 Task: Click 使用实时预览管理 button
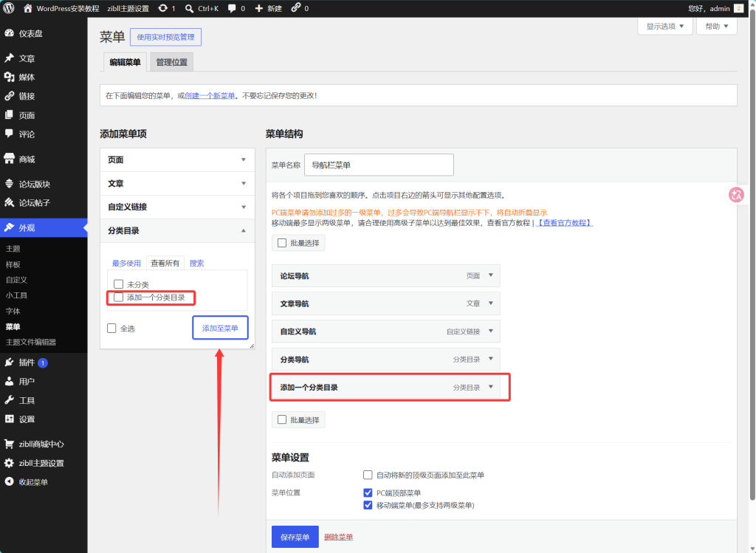click(x=166, y=37)
